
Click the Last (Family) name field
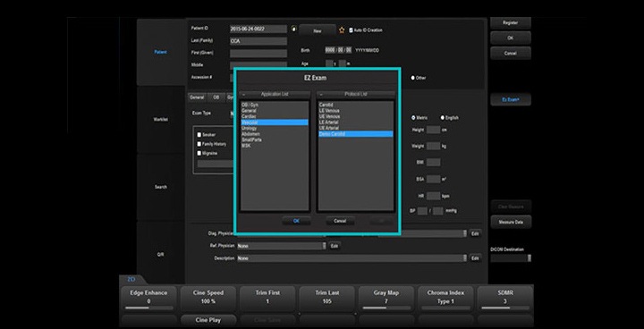[258, 41]
